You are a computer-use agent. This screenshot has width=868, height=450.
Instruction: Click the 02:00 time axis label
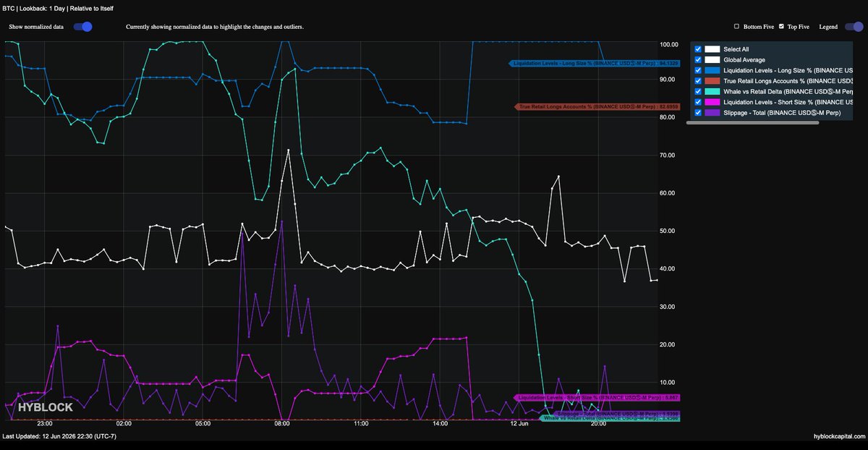click(124, 424)
